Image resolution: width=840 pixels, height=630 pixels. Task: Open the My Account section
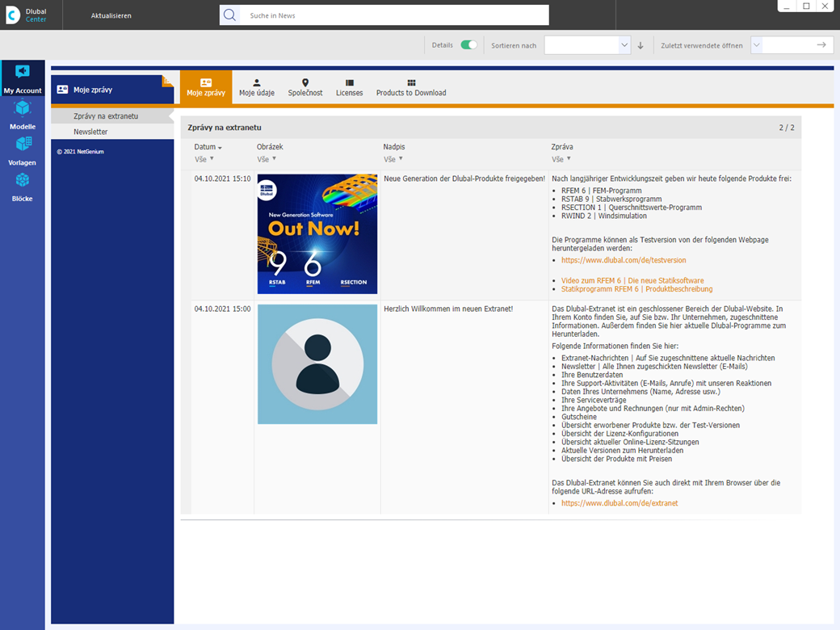[23, 78]
